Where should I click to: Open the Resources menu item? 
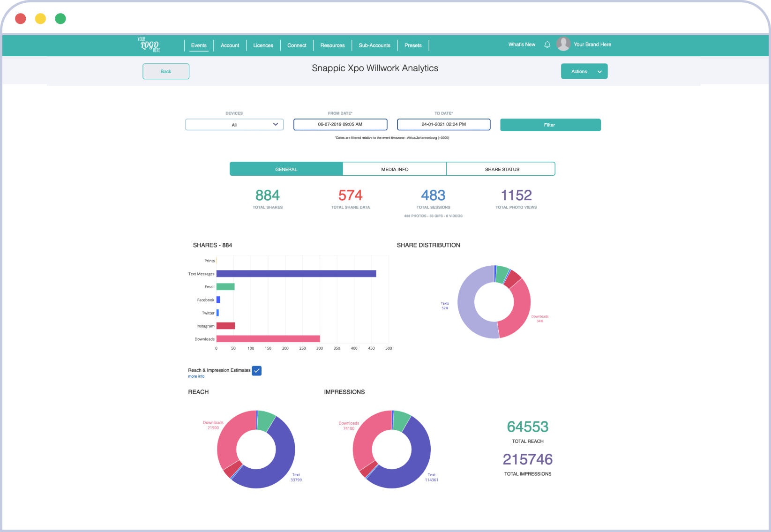(x=333, y=45)
